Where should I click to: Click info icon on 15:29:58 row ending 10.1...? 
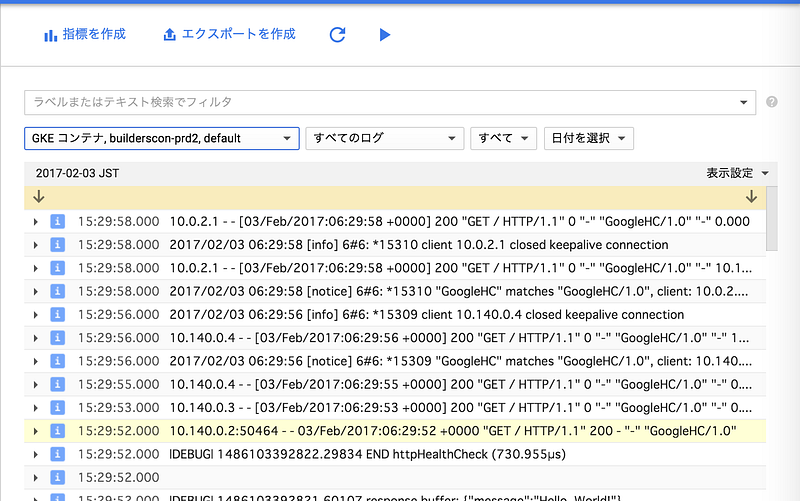pyautogui.click(x=57, y=268)
